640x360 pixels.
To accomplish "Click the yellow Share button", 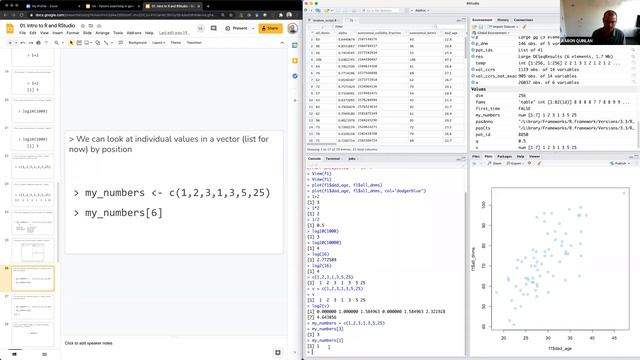I will (x=270, y=28).
